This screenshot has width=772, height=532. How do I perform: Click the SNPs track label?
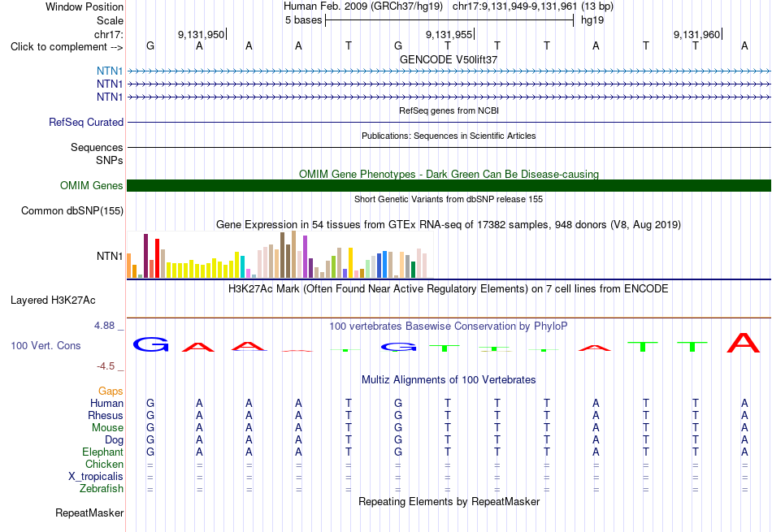coord(110,160)
